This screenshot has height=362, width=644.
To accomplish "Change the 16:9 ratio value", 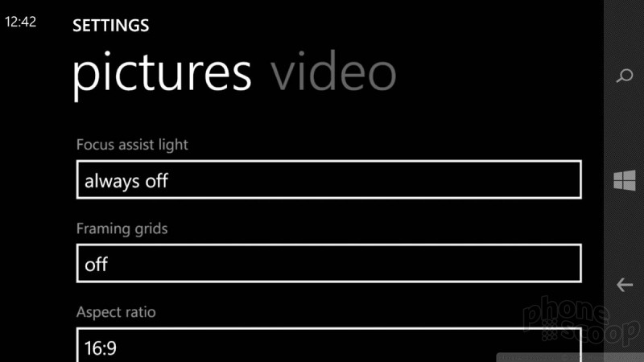I will pyautogui.click(x=101, y=348).
